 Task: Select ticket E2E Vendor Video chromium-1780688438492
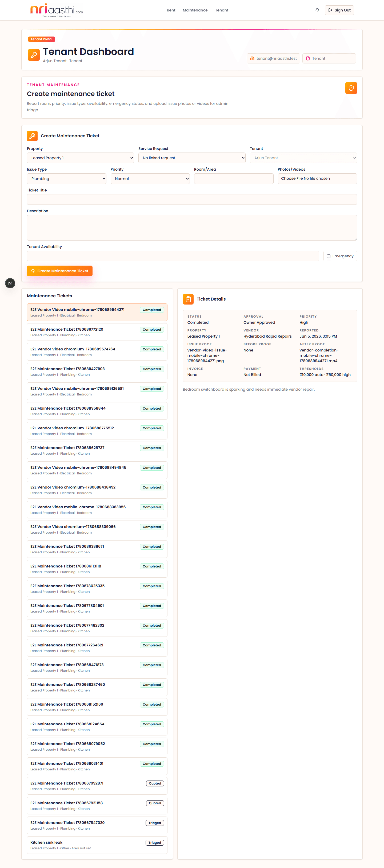point(97,490)
